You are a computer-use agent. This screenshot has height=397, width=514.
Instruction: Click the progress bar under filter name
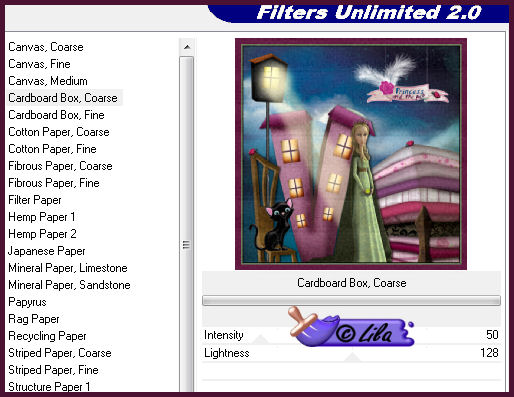351,301
